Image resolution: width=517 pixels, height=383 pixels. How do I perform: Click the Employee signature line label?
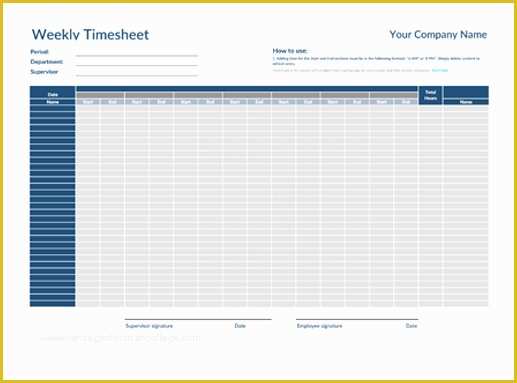click(x=319, y=326)
